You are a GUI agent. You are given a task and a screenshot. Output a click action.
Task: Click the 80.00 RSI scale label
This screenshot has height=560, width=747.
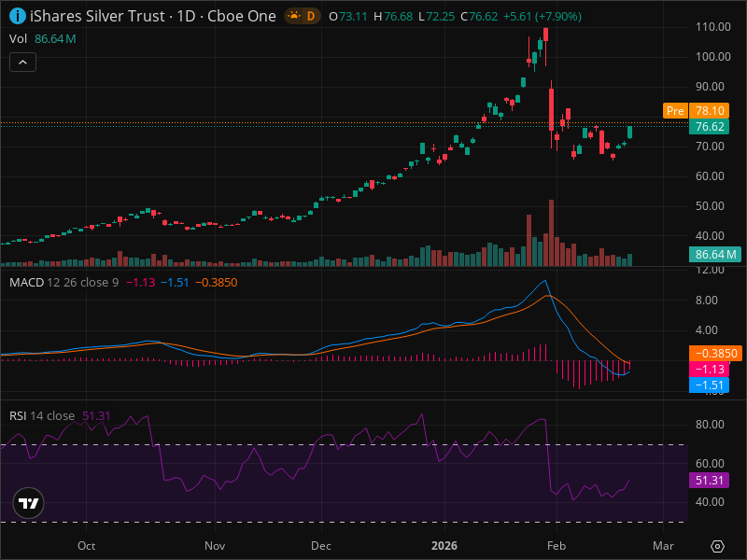tap(710, 425)
